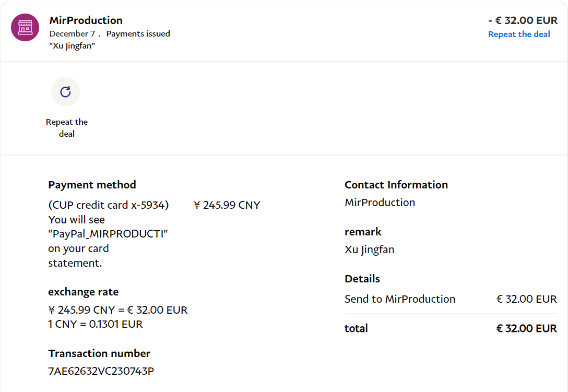
Task: Click the Xu Jingfan remark text
Action: 369,250
